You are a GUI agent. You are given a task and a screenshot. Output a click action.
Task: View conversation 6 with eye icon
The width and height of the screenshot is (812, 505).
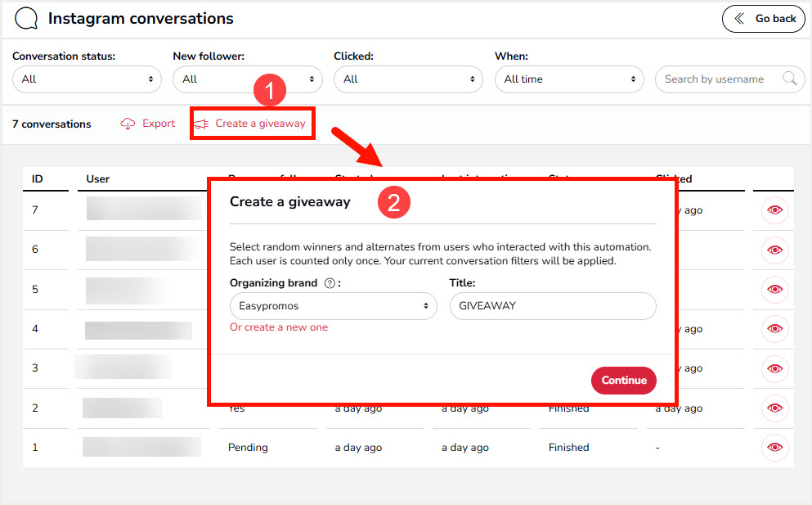[774, 250]
